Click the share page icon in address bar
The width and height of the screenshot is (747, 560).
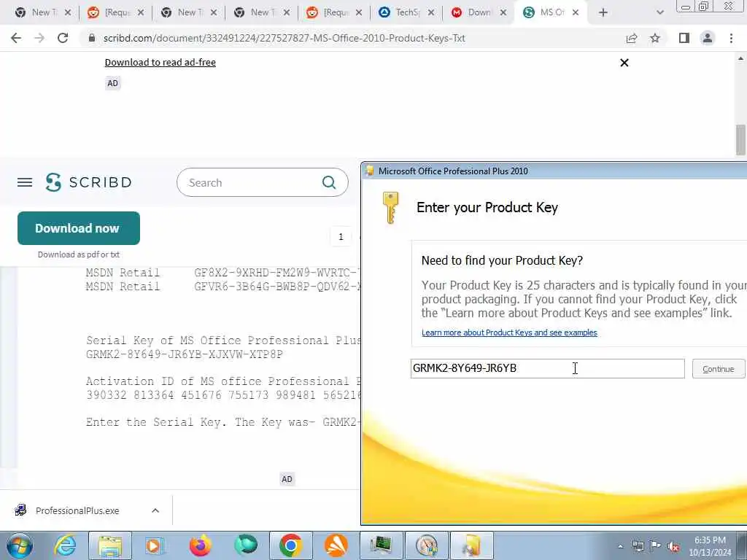click(x=632, y=38)
